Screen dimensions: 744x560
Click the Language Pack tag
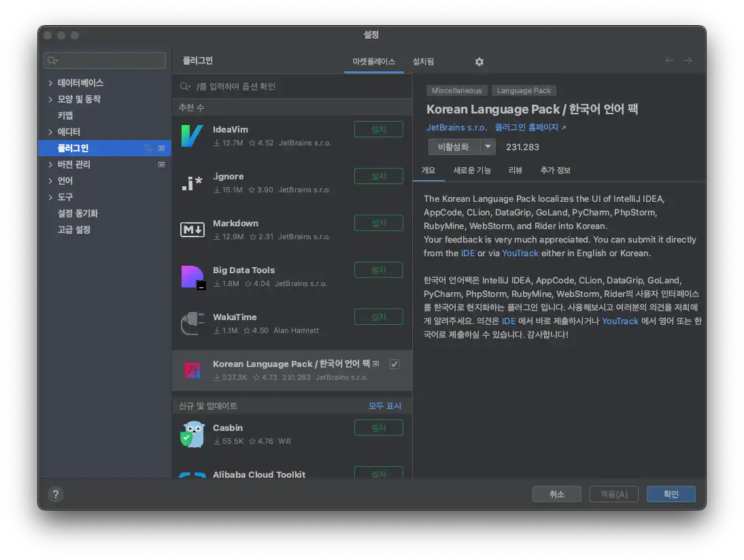[x=524, y=90]
